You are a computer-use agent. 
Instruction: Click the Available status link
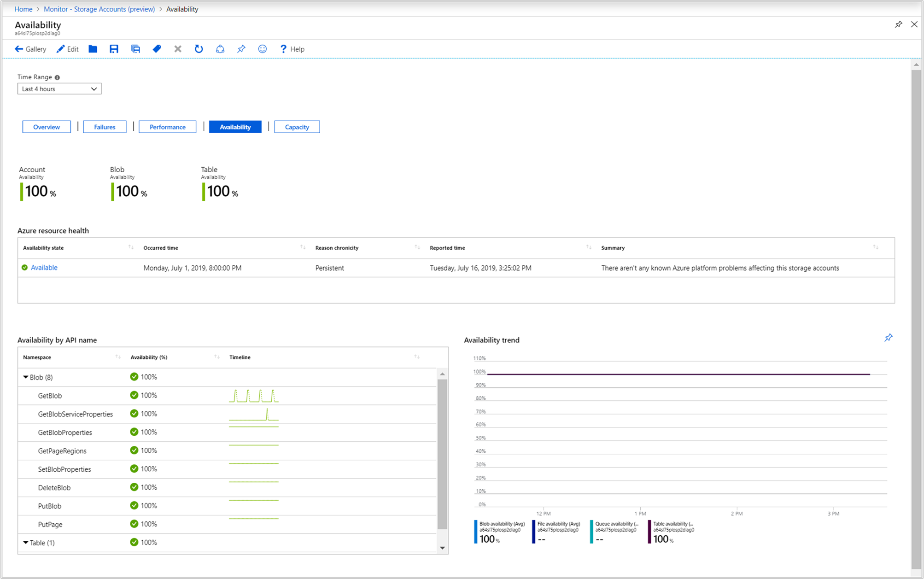(43, 267)
